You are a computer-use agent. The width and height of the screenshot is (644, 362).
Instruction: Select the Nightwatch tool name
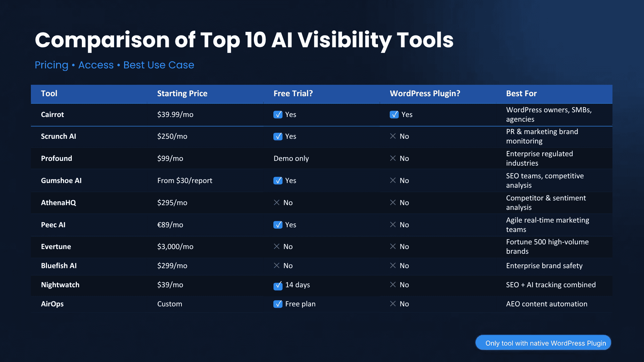click(x=60, y=285)
